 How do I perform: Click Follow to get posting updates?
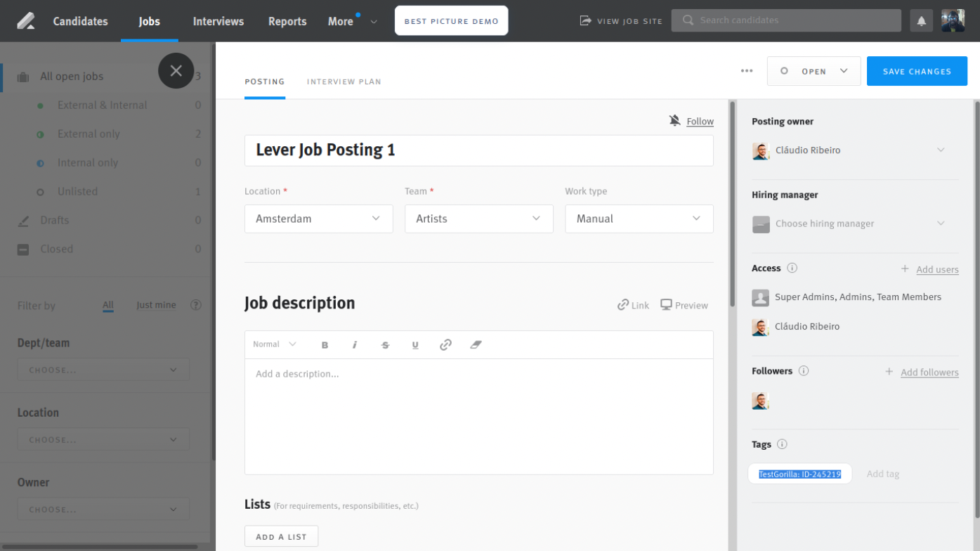coord(699,121)
